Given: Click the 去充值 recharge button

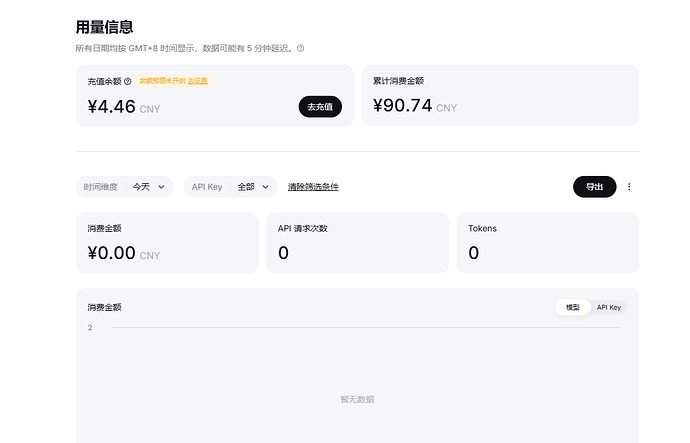Looking at the screenshot, I should (320, 107).
